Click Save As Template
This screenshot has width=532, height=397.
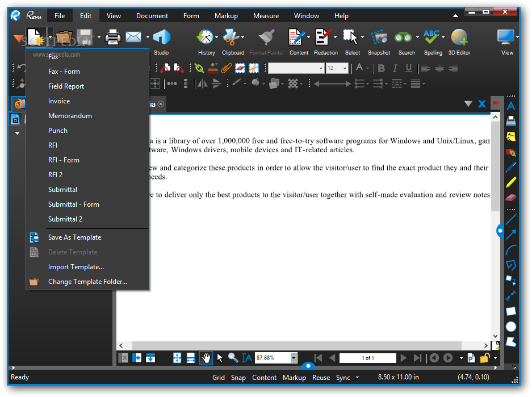pyautogui.click(x=87, y=237)
